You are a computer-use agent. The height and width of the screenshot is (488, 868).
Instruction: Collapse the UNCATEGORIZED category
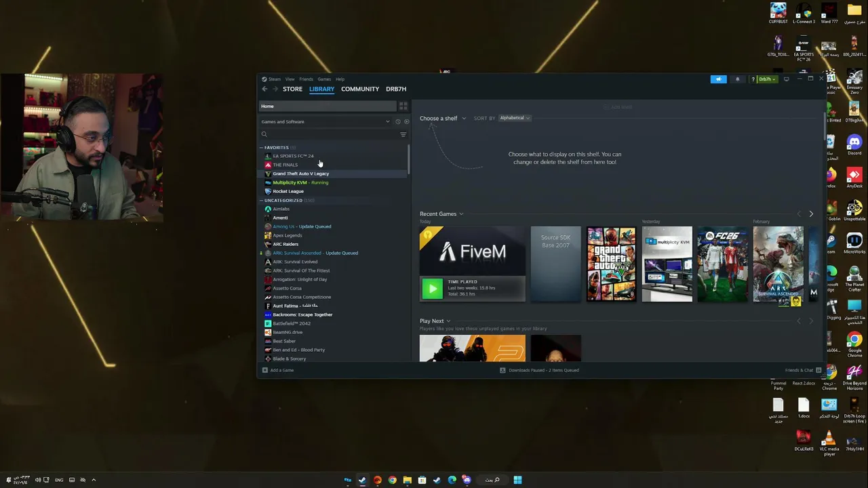point(262,201)
